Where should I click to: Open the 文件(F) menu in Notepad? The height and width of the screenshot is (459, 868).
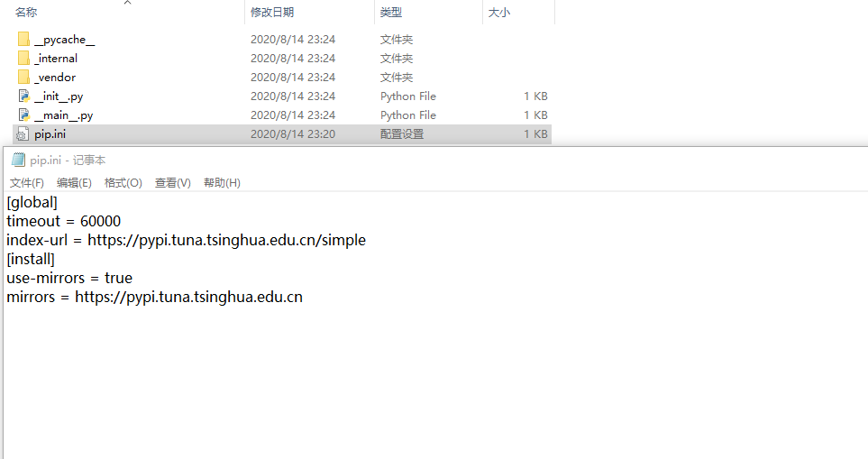pyautogui.click(x=26, y=183)
